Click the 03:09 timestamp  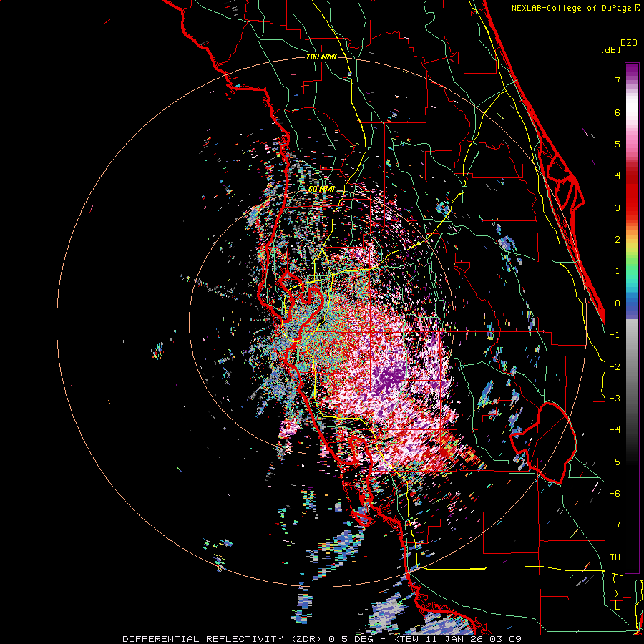point(506,639)
